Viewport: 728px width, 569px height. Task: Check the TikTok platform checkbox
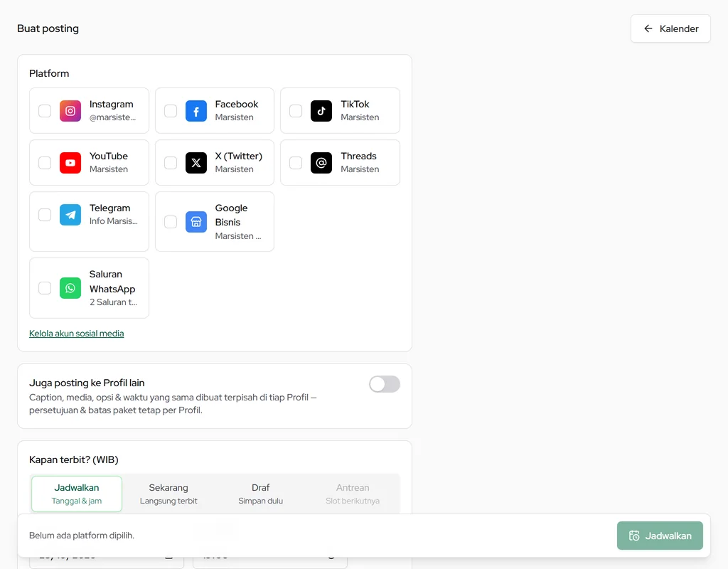296,111
